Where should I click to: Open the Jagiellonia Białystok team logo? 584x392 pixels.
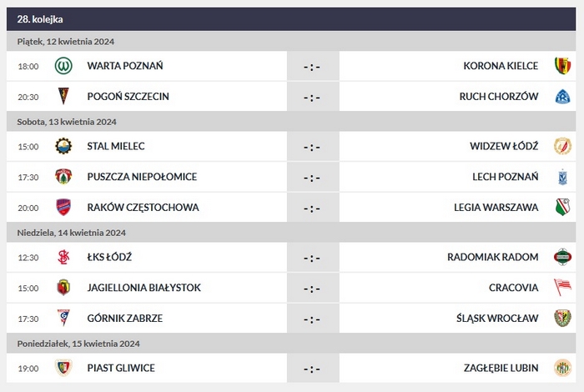[63, 287]
